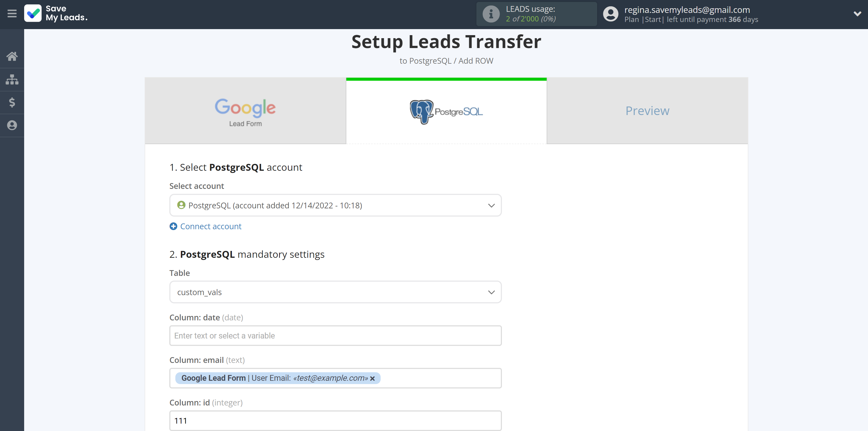Click the user account email top-right

coord(687,9)
